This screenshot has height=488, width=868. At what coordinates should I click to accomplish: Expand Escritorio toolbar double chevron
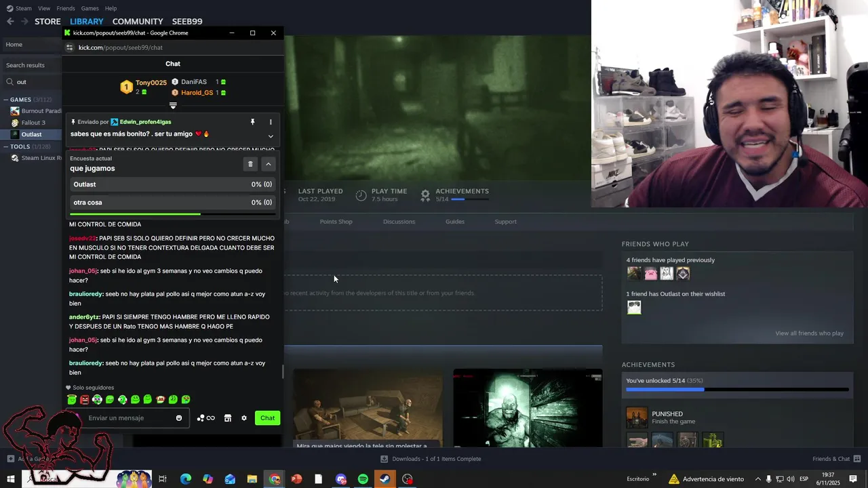tap(654, 474)
